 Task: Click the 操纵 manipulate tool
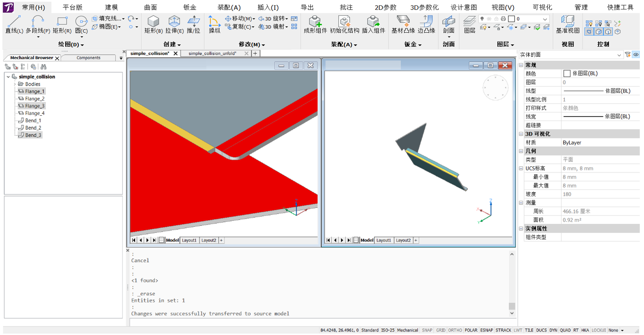[214, 25]
